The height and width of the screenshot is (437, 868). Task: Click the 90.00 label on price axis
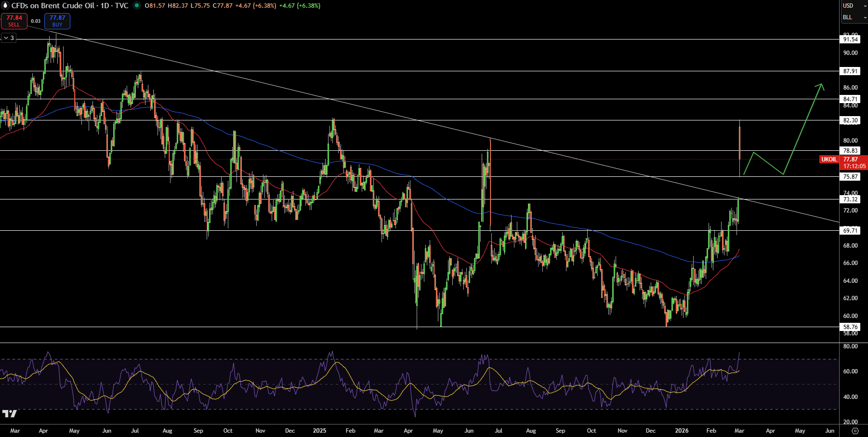click(850, 53)
